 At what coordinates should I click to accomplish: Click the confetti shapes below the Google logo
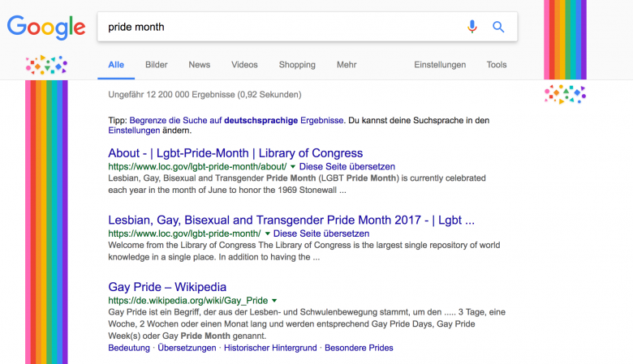[46, 65]
